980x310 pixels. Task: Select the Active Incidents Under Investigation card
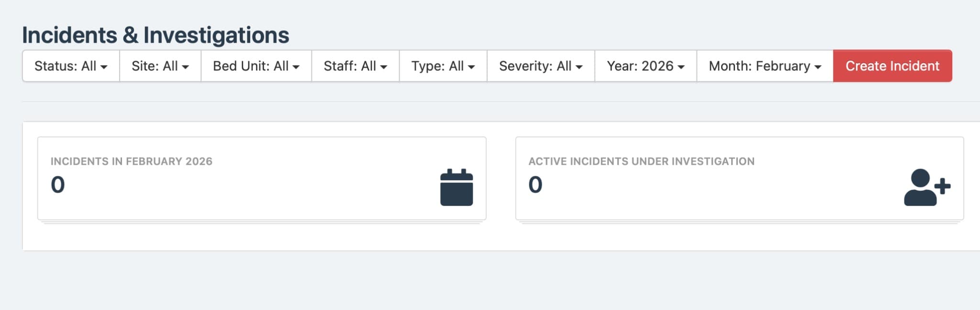pyautogui.click(x=740, y=178)
